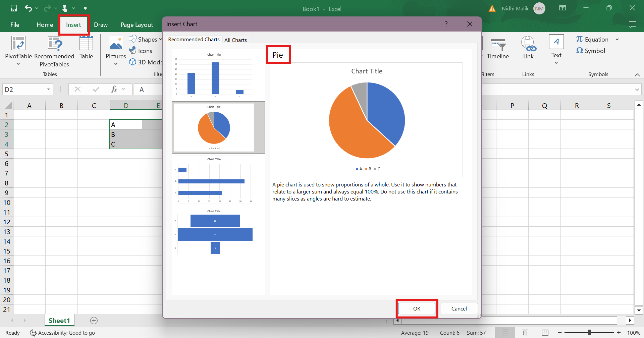644x338 pixels.
Task: Select the Sheet1 tab
Action: pyautogui.click(x=59, y=321)
